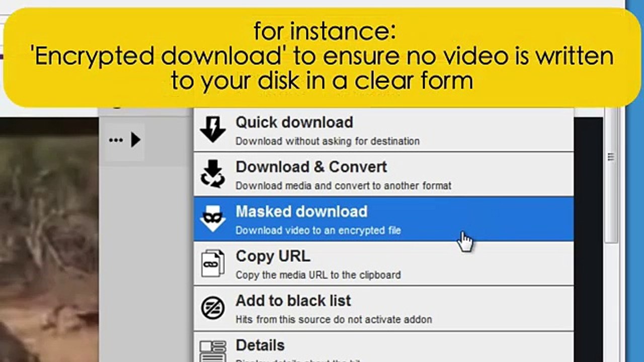The image size is (644, 362).
Task: Expand actions with the black triangle arrow
Action: 135,140
